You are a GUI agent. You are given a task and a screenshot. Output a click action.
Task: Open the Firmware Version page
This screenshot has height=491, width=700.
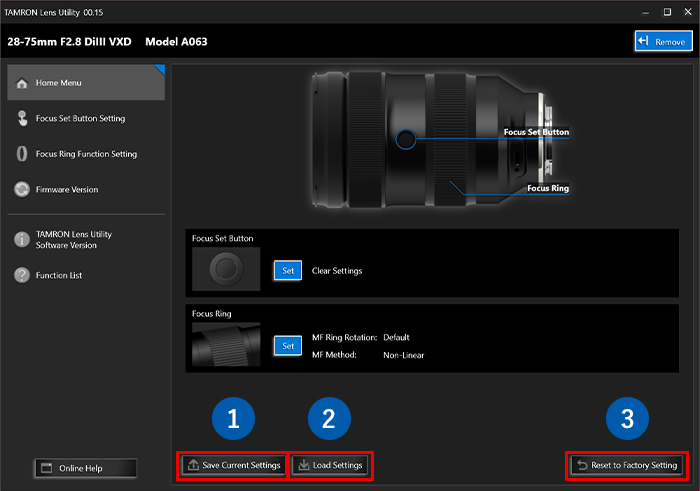click(86, 190)
